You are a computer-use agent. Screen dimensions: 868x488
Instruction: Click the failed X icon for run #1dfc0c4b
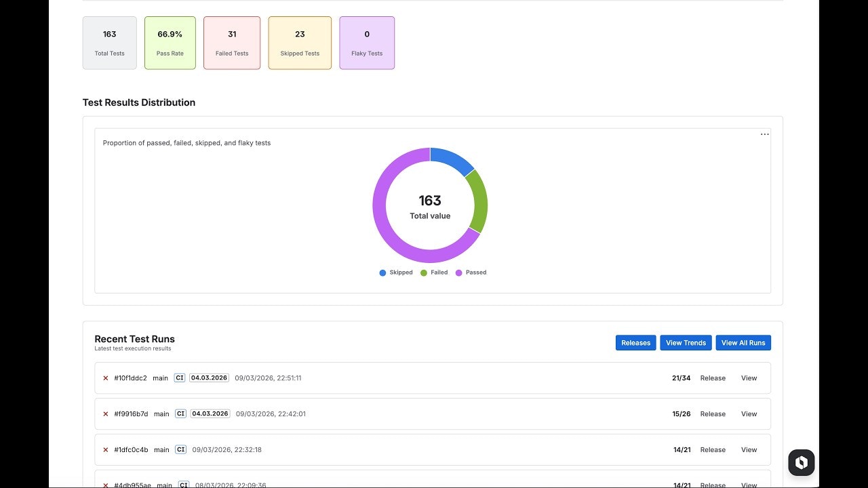[x=105, y=450]
